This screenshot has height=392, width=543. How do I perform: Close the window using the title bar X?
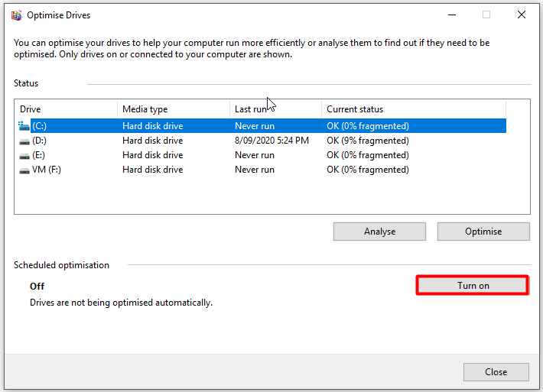(521, 15)
